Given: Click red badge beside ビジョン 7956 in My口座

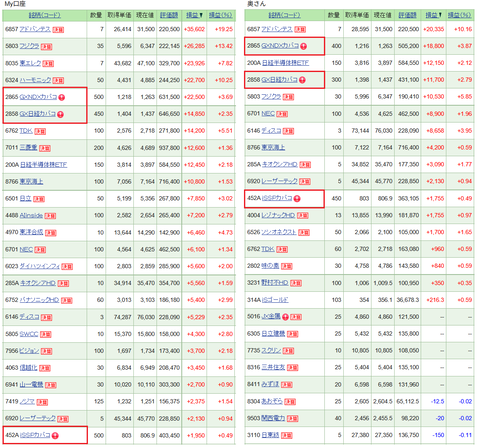Looking at the screenshot, I should 46,351.
